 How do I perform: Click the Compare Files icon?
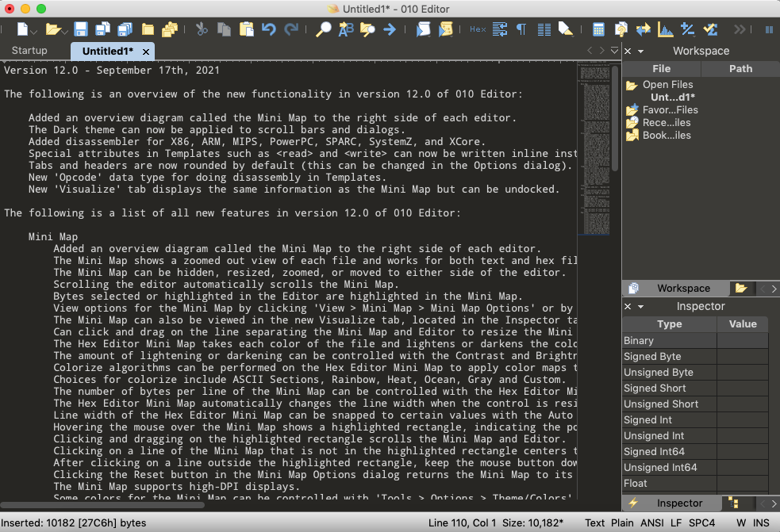621,29
